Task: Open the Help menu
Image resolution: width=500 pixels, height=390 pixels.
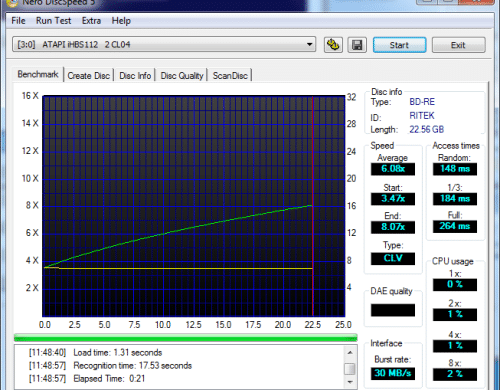Action: click(x=121, y=21)
